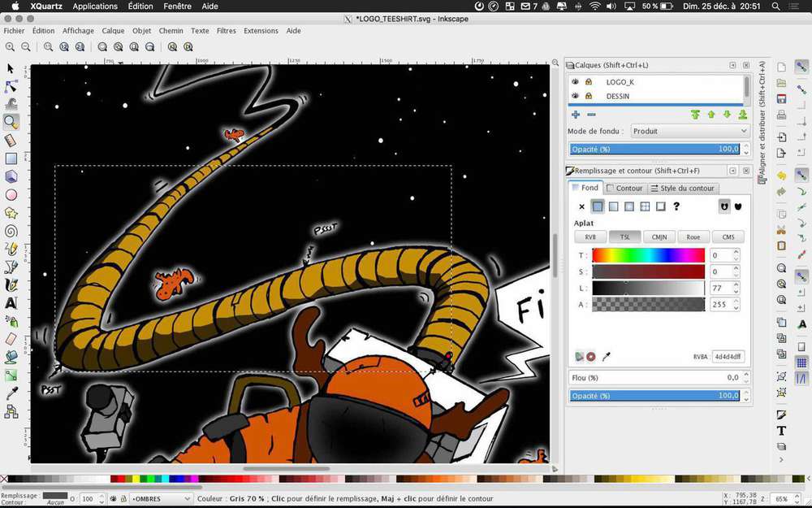Open the Calque menu

113,31
